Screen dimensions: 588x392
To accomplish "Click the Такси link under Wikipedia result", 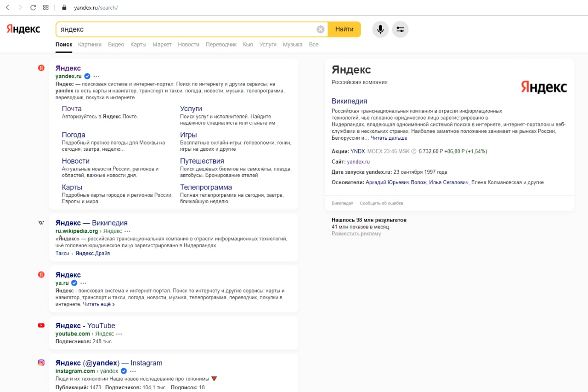I will point(62,253).
